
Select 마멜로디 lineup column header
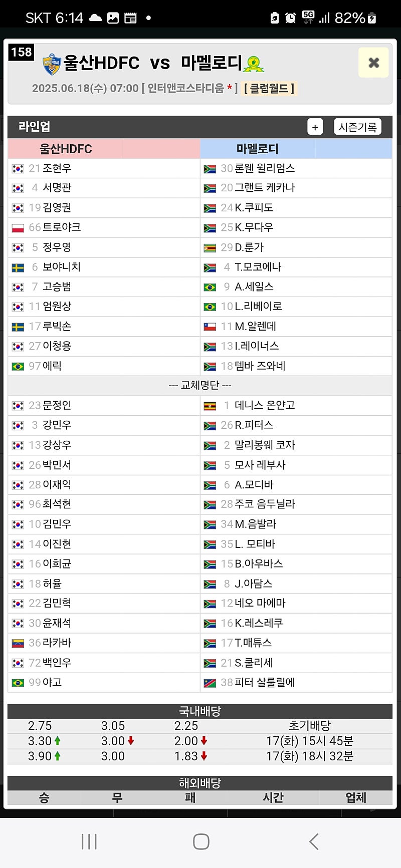(x=258, y=149)
